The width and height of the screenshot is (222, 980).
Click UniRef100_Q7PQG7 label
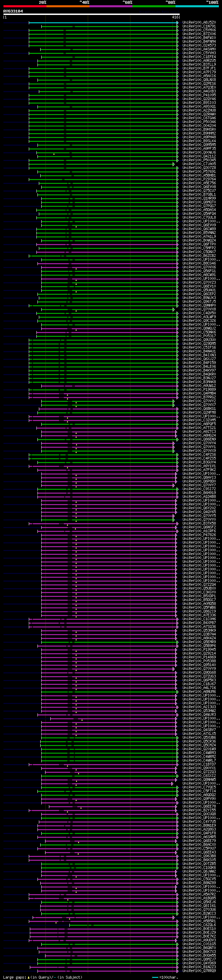199,206
